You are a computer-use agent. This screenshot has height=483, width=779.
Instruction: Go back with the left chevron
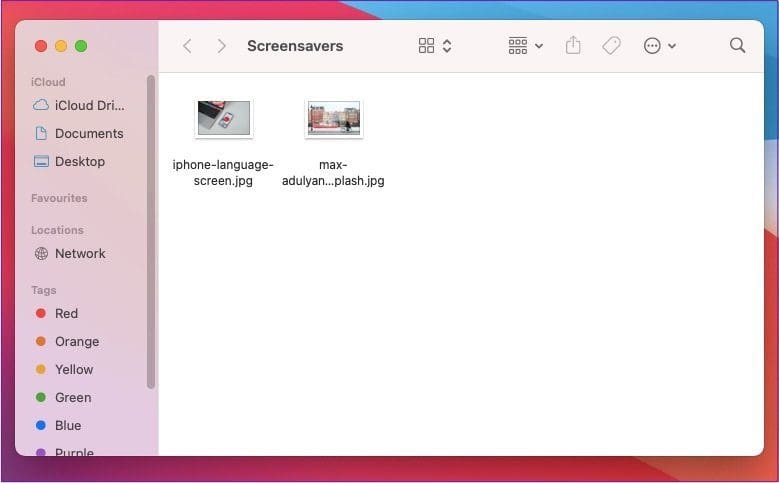click(187, 46)
